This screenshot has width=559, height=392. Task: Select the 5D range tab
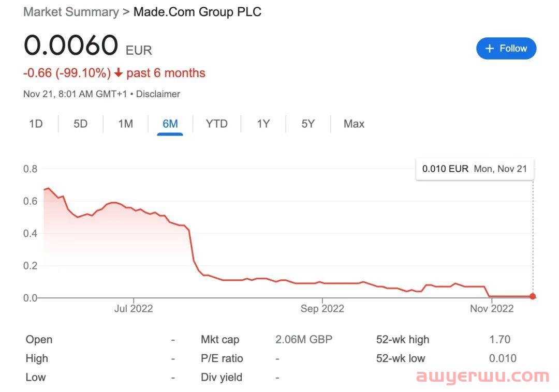click(x=80, y=124)
